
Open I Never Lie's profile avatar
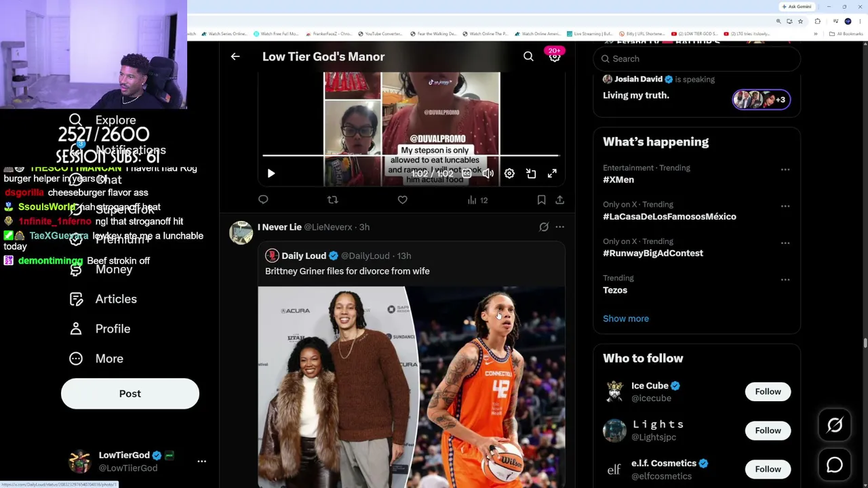pos(241,232)
